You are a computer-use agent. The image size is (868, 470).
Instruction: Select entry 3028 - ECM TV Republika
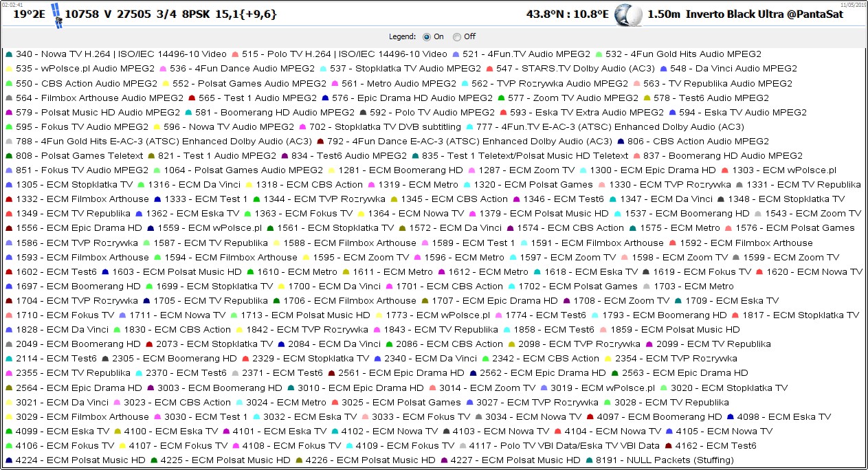point(671,403)
